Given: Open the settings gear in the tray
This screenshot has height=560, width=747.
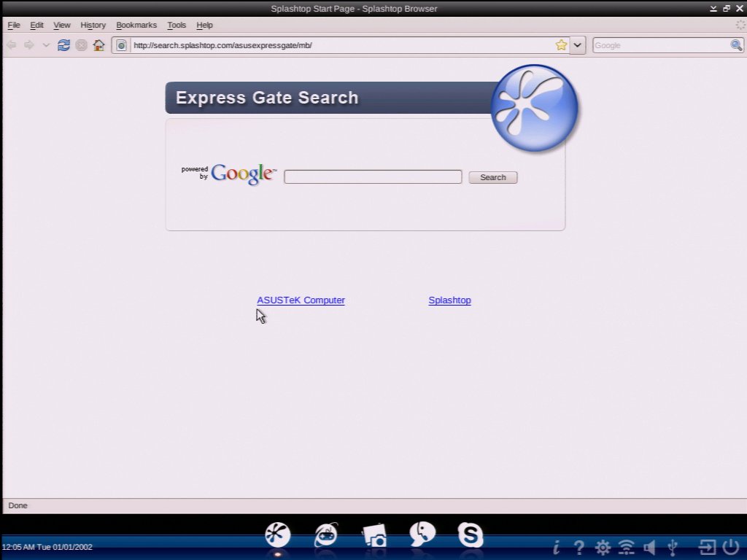Looking at the screenshot, I should [x=603, y=547].
